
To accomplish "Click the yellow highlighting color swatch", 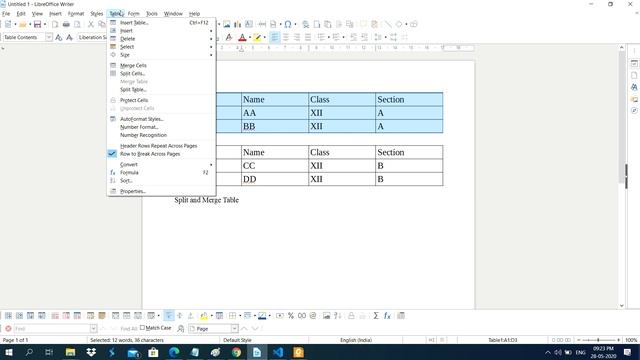I will coord(257,38).
